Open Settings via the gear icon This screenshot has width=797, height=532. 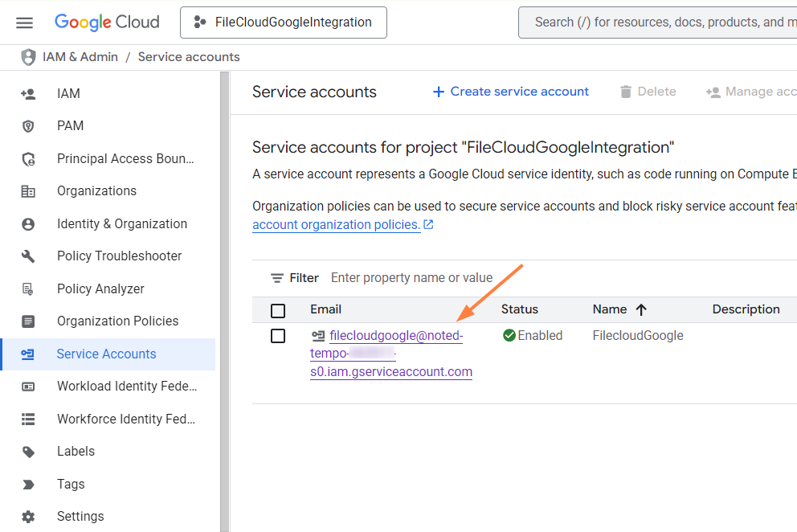pos(28,517)
